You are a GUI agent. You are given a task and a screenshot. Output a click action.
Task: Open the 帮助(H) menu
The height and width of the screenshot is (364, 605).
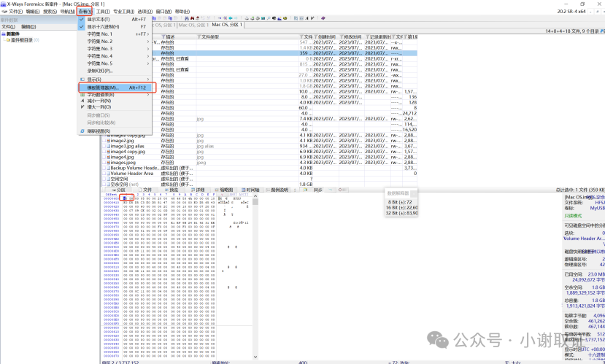(182, 12)
